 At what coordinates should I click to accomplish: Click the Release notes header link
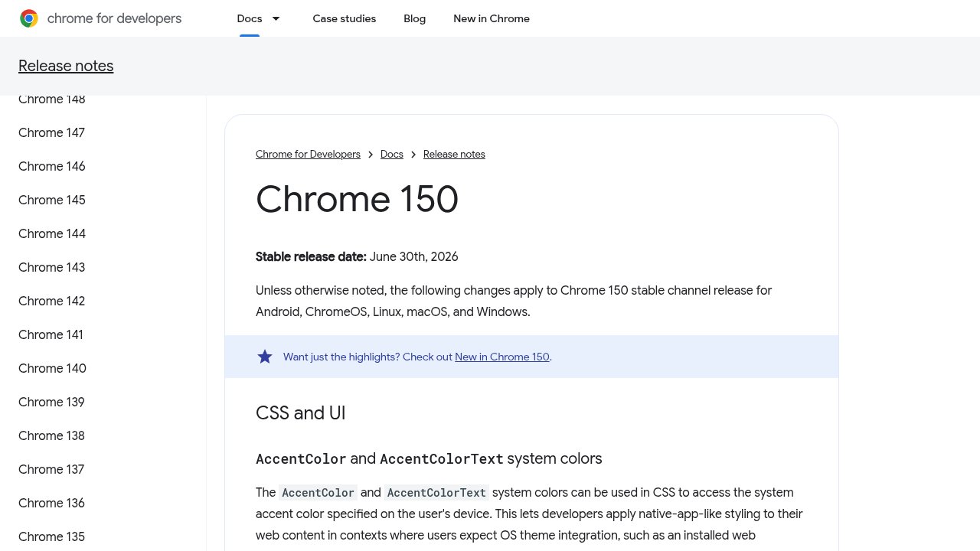(66, 66)
